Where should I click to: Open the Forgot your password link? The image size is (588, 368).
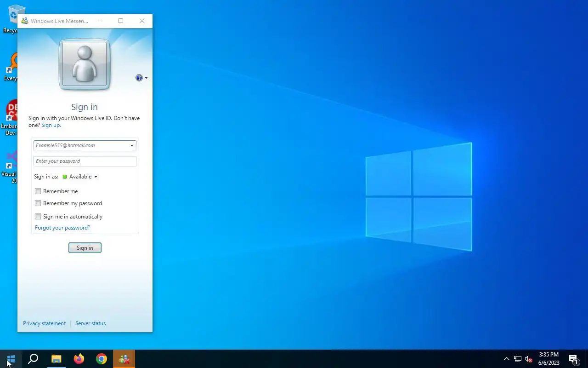[x=62, y=228]
